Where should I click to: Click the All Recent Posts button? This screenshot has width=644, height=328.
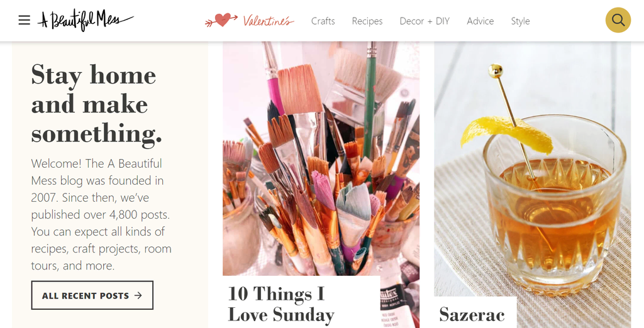coord(92,295)
